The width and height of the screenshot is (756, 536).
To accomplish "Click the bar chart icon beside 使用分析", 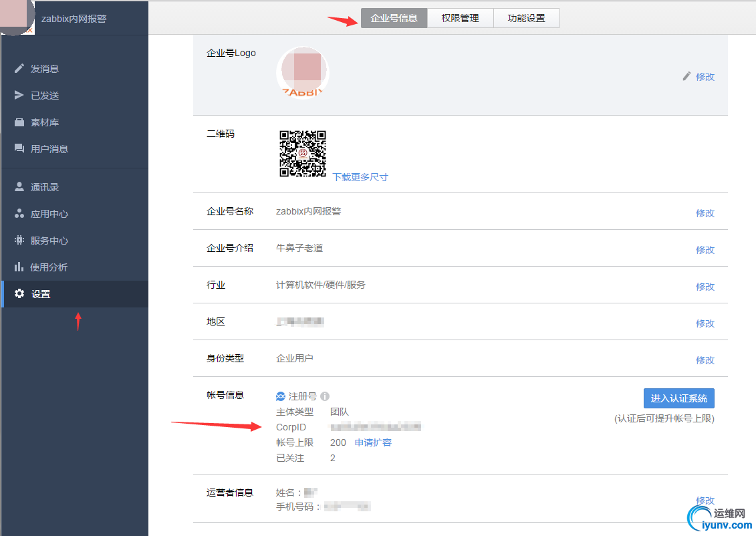I will [x=19, y=267].
